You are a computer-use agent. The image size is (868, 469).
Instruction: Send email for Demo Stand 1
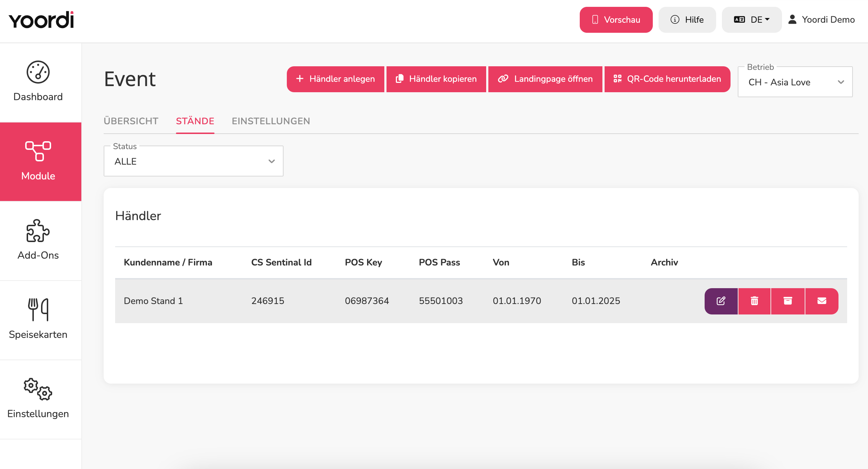coord(822,301)
